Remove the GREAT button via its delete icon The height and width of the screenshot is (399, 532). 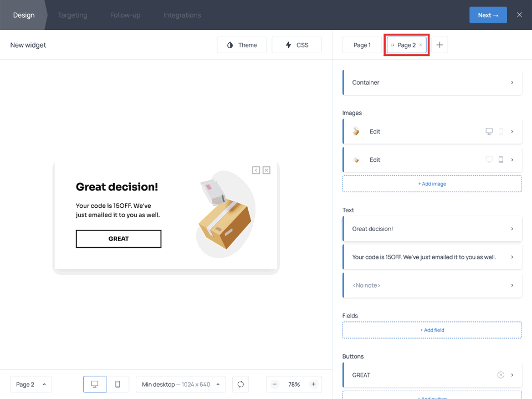click(x=500, y=375)
